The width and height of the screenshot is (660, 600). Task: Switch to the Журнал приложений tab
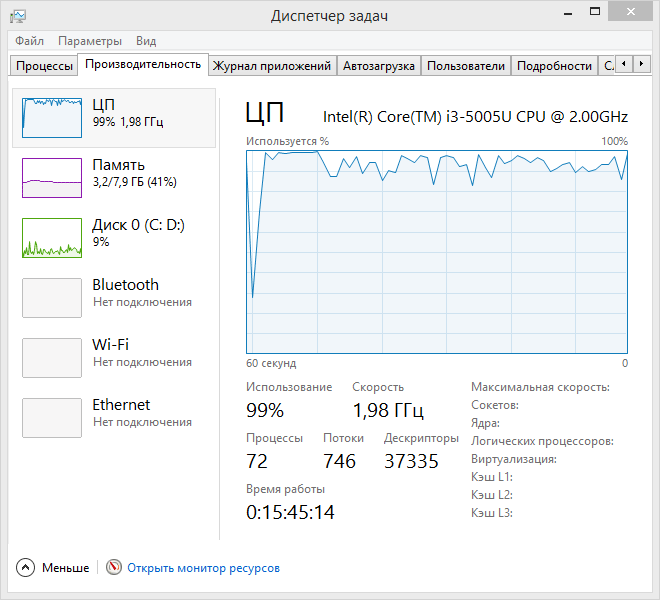[x=271, y=66]
